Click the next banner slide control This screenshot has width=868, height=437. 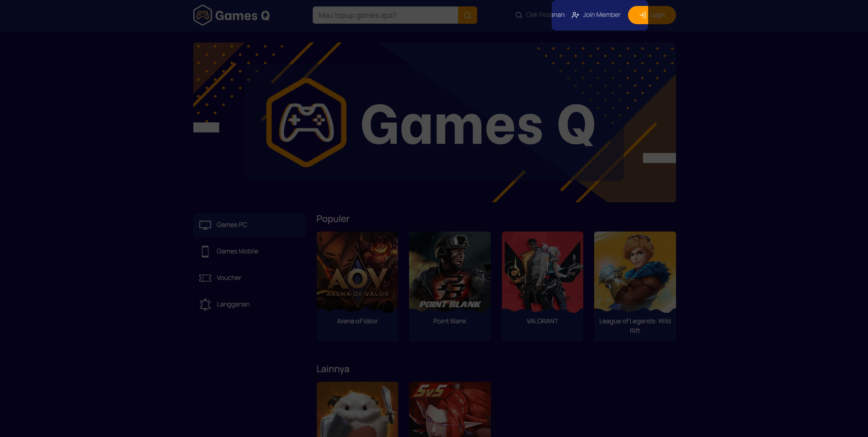click(x=660, y=158)
